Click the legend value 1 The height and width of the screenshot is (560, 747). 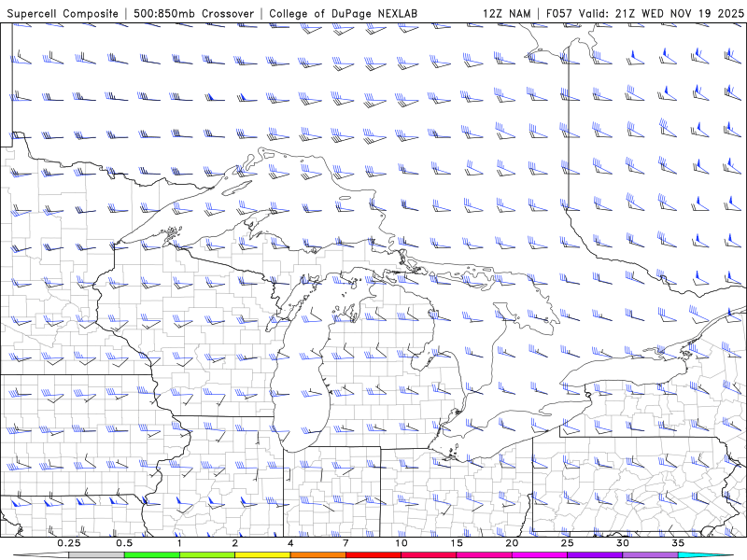pyautogui.click(x=179, y=543)
